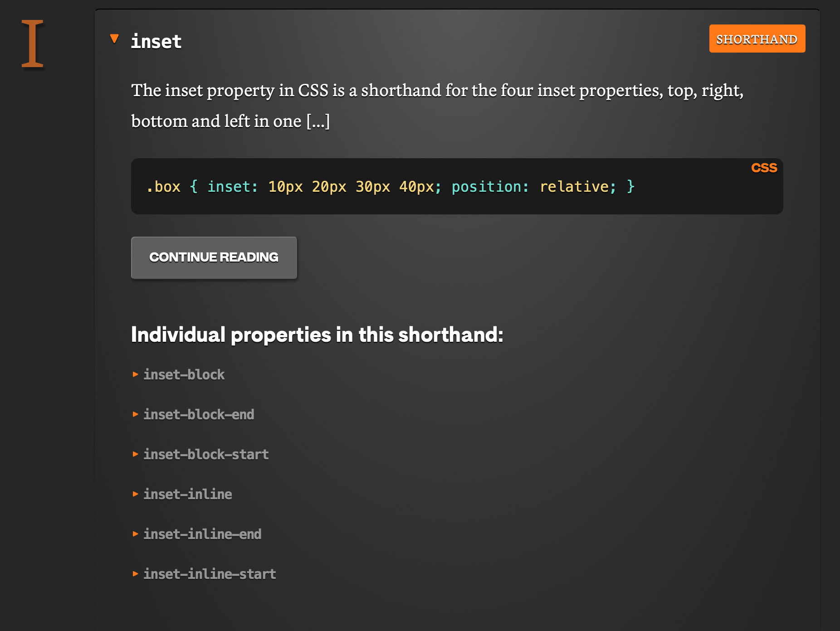This screenshot has height=631, width=840.
Task: Click the arrow icon beside inset-inline-start
Action: [135, 574]
